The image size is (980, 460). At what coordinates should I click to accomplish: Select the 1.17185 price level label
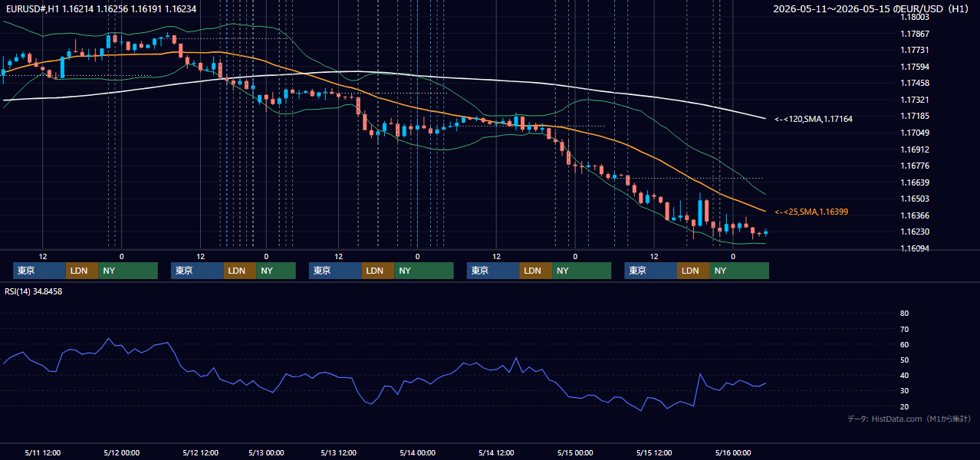click(x=915, y=116)
